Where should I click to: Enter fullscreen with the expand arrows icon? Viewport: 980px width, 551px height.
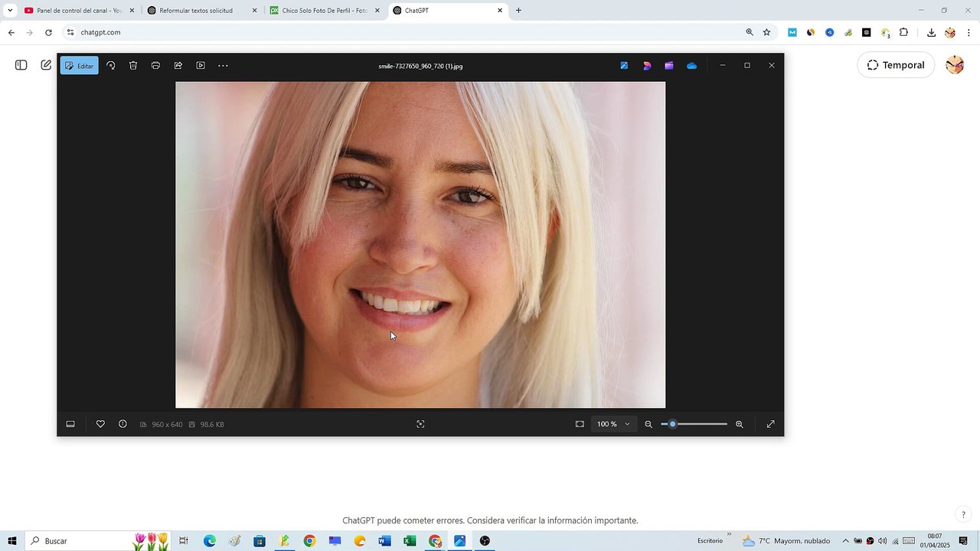(x=771, y=424)
